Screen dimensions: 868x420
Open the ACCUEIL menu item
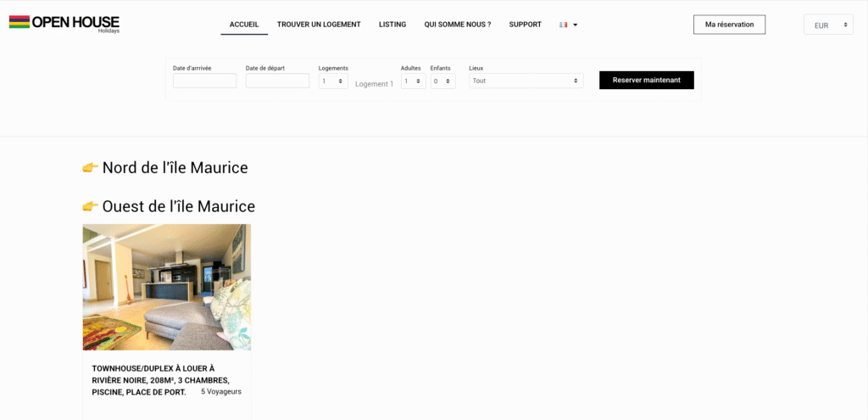pos(244,25)
